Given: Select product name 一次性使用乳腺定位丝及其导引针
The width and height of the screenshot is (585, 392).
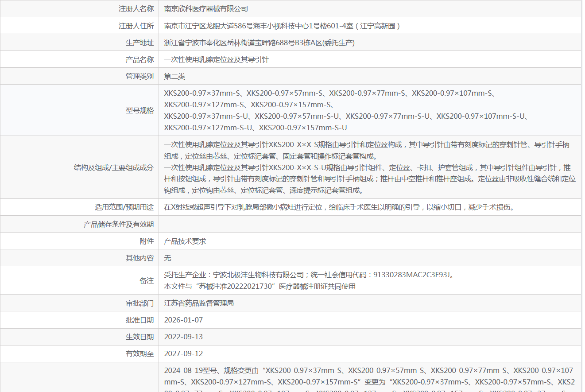Looking at the screenshot, I should (217, 59).
